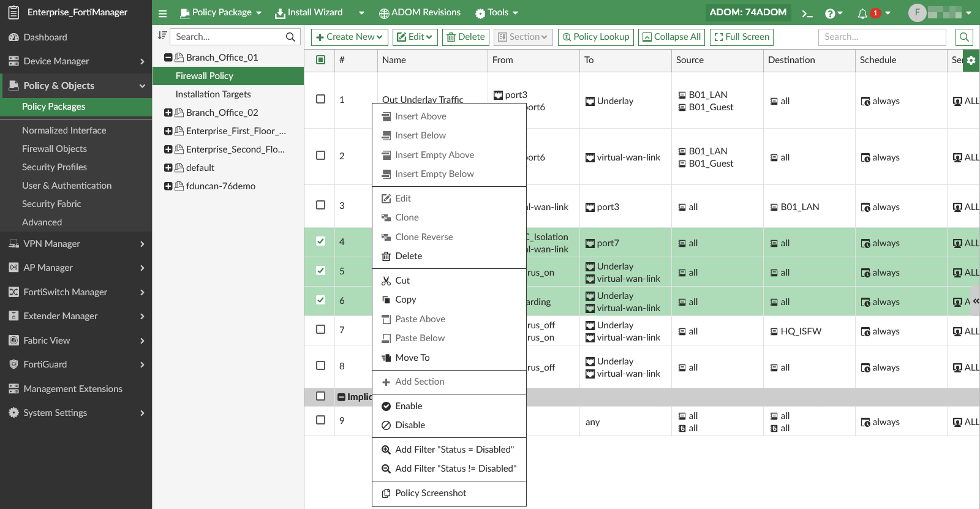
Task: Open Security Profiles in sidebar
Action: pyautogui.click(x=55, y=167)
